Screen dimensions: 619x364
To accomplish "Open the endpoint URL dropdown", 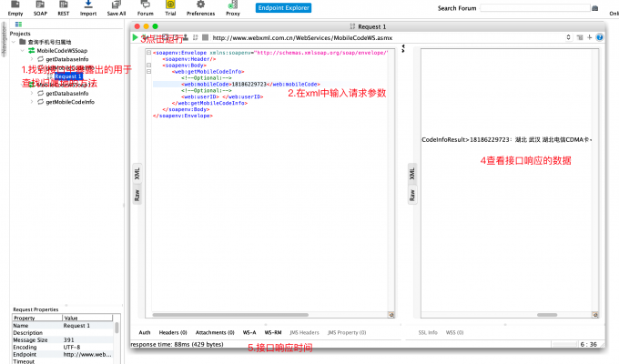I will 568,37.
